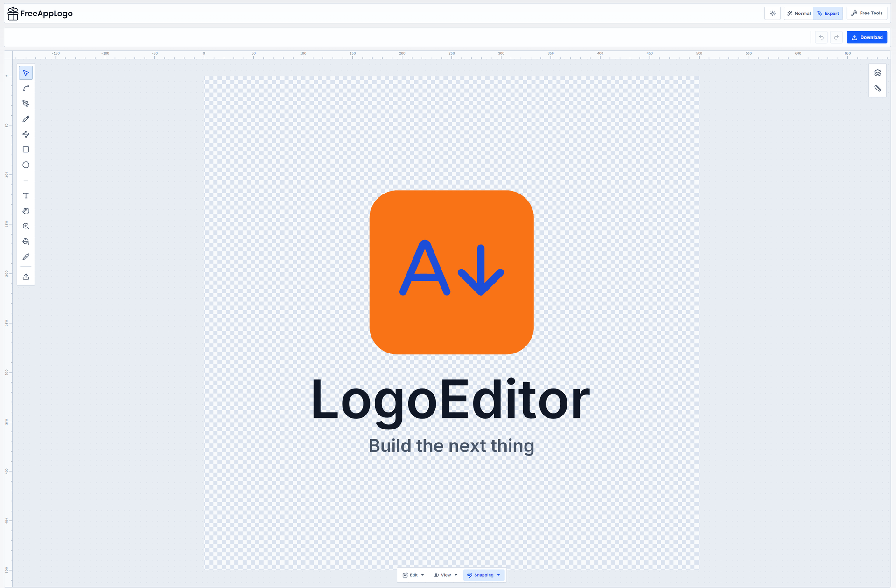
Task: Open Free Tools
Action: point(867,14)
